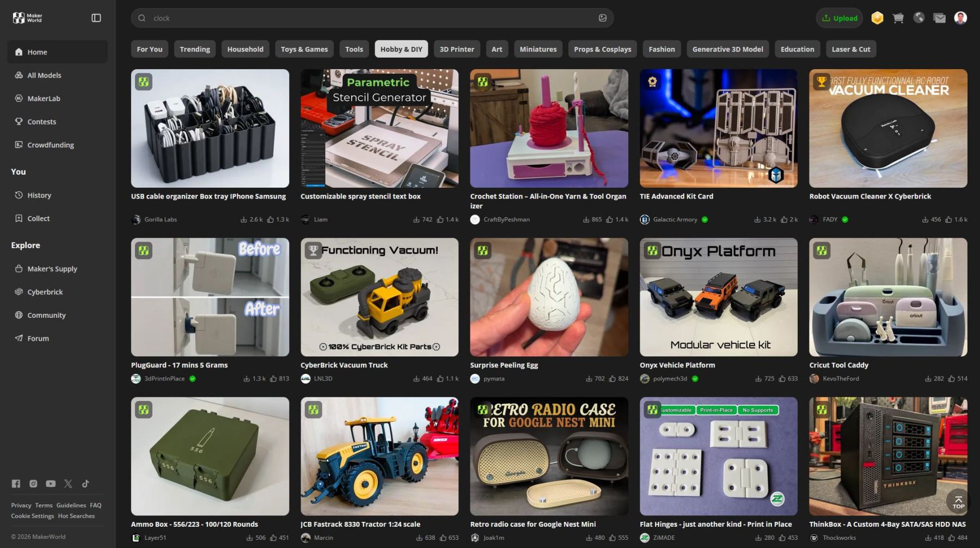980x548 pixels.
Task: Open the MakerWorld YouTube channel icon
Action: click(x=51, y=483)
